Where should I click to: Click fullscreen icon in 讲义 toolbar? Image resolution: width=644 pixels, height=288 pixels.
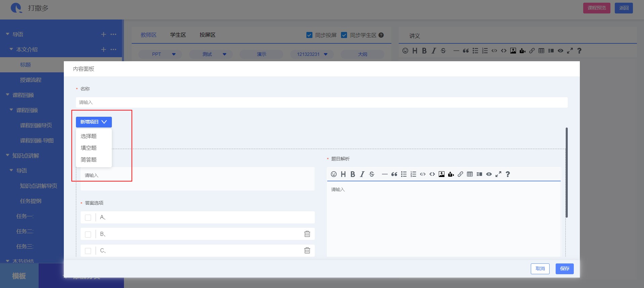[x=570, y=50]
